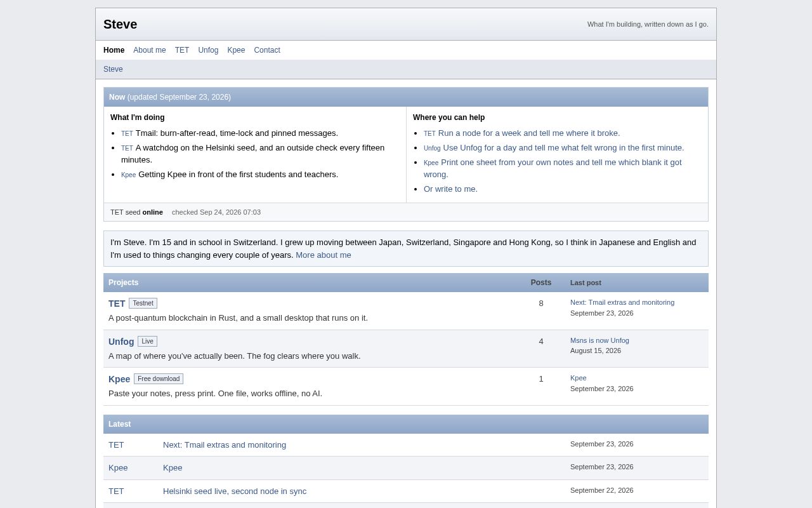Click the "August 15, 2026" date
Viewport: 812px width, 508px height.
tap(596, 351)
